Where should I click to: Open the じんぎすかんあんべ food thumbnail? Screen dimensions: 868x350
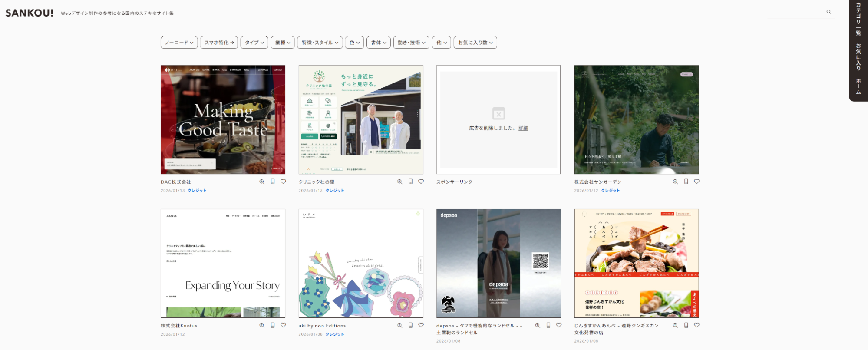point(637,264)
